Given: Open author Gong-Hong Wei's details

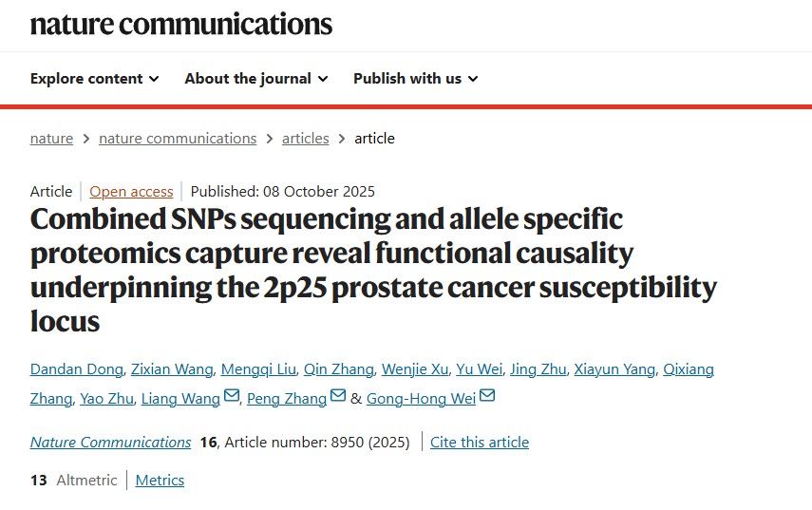Looking at the screenshot, I should click(421, 399).
